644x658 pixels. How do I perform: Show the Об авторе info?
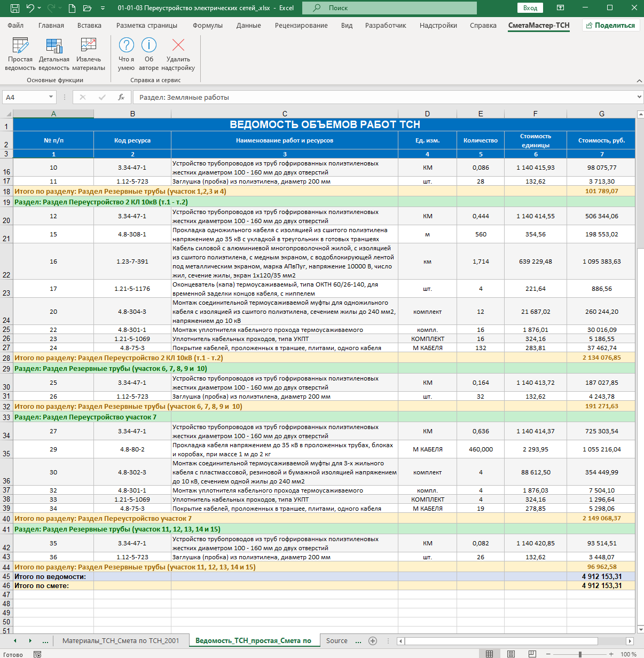(x=149, y=54)
